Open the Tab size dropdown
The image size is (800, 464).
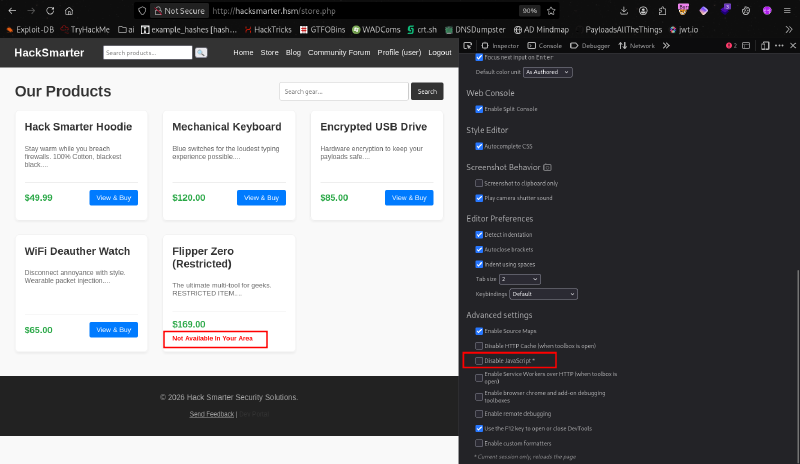(519, 279)
